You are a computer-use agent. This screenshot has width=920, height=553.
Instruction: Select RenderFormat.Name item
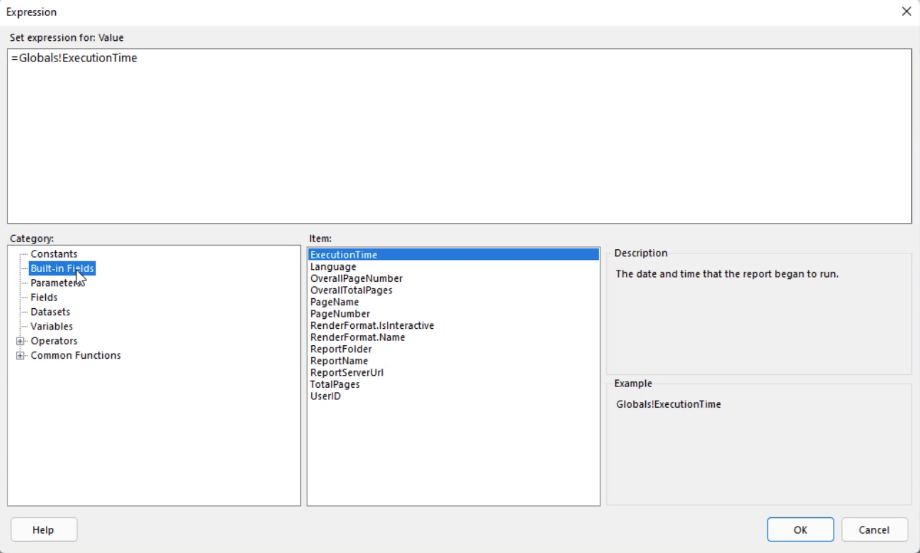pyautogui.click(x=358, y=337)
